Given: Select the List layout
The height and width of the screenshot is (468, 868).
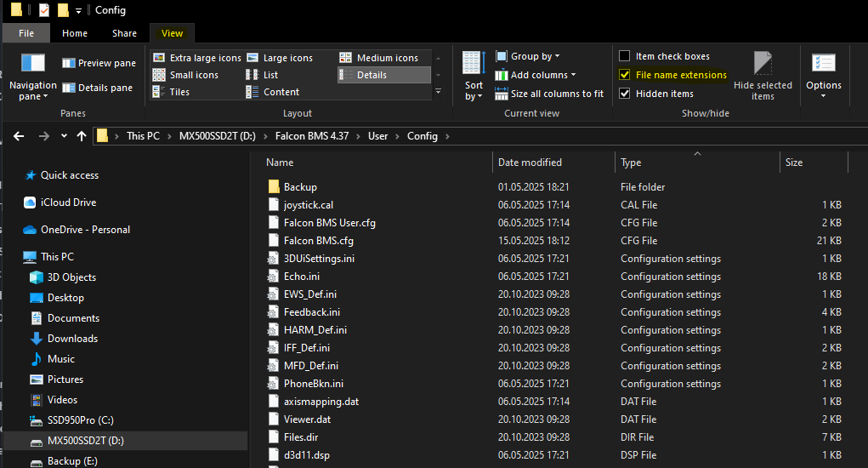Looking at the screenshot, I should point(263,75).
